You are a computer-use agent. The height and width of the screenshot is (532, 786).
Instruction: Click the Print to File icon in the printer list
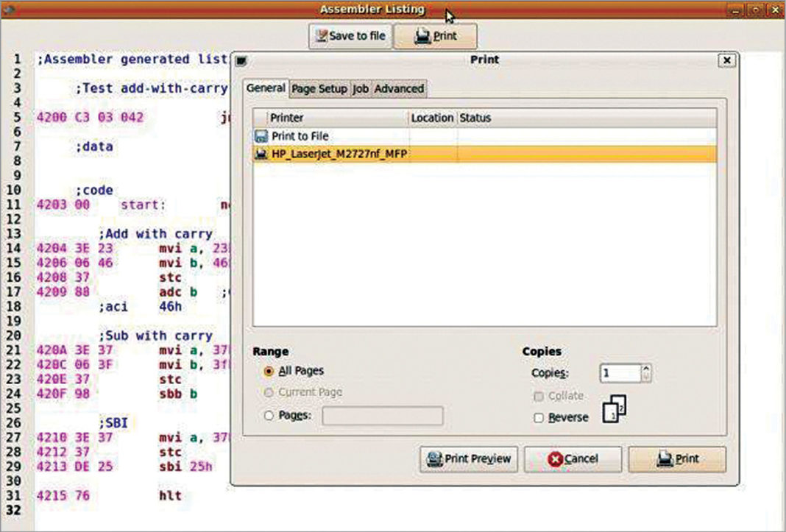263,135
